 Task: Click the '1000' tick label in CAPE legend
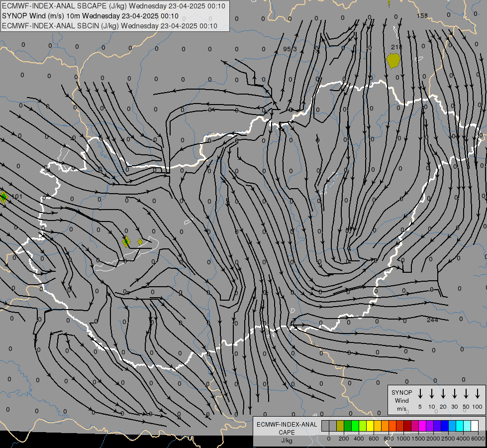point(403,439)
